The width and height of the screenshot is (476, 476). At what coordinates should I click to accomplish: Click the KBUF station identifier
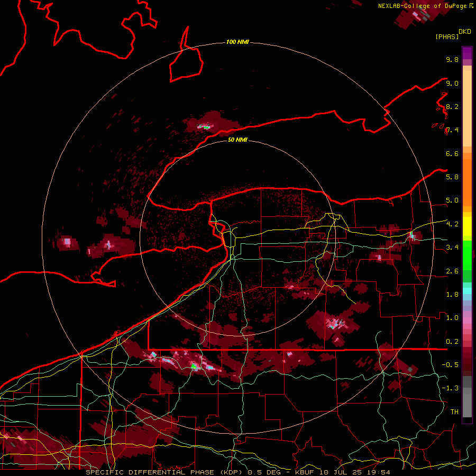coord(305,472)
